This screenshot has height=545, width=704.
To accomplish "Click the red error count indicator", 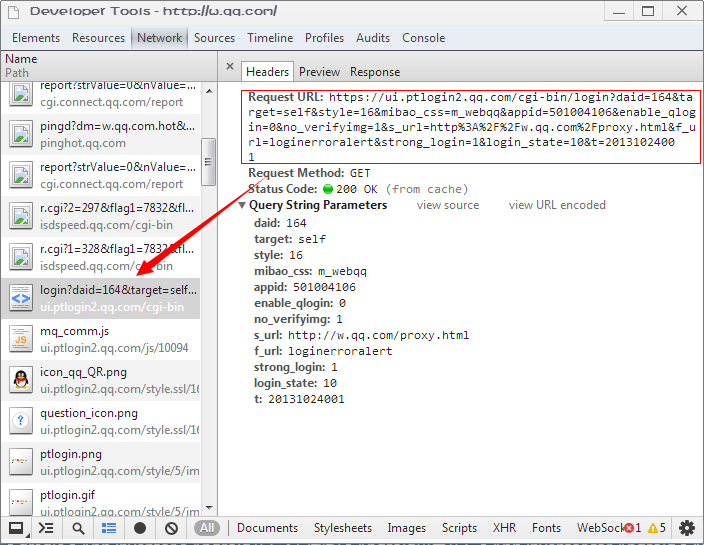I will (633, 528).
